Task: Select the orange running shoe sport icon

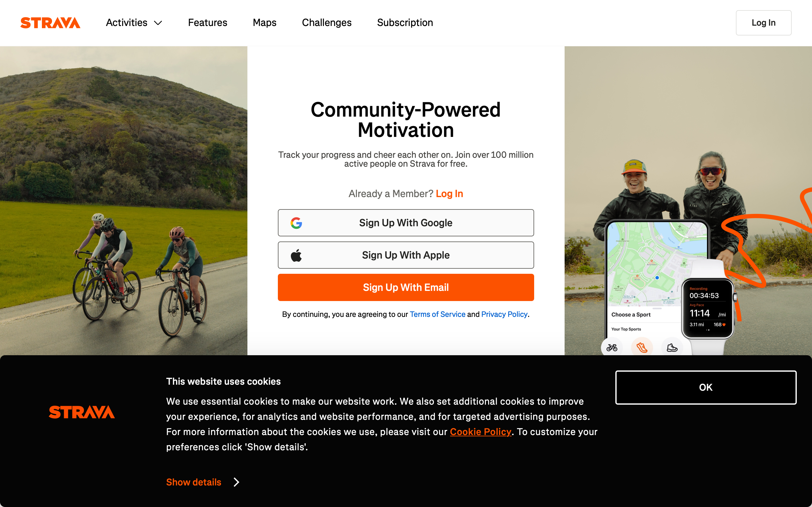Action: pos(642,347)
